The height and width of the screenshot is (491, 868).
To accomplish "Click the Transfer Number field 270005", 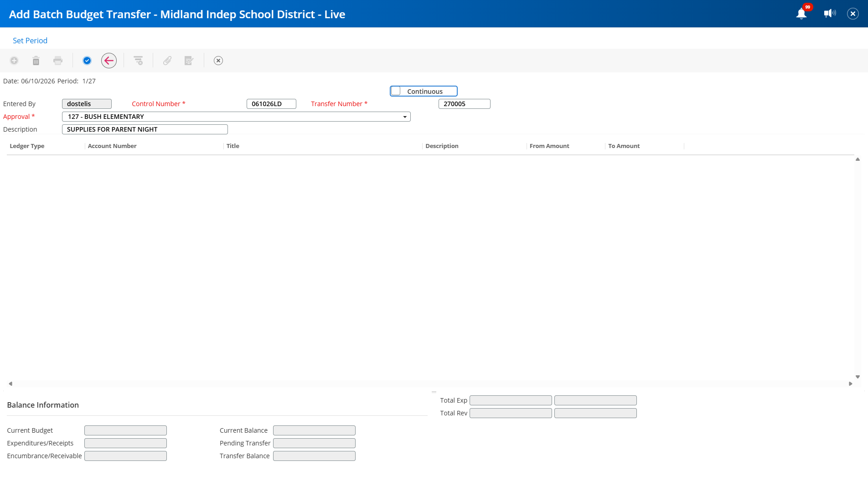I will tap(464, 104).
